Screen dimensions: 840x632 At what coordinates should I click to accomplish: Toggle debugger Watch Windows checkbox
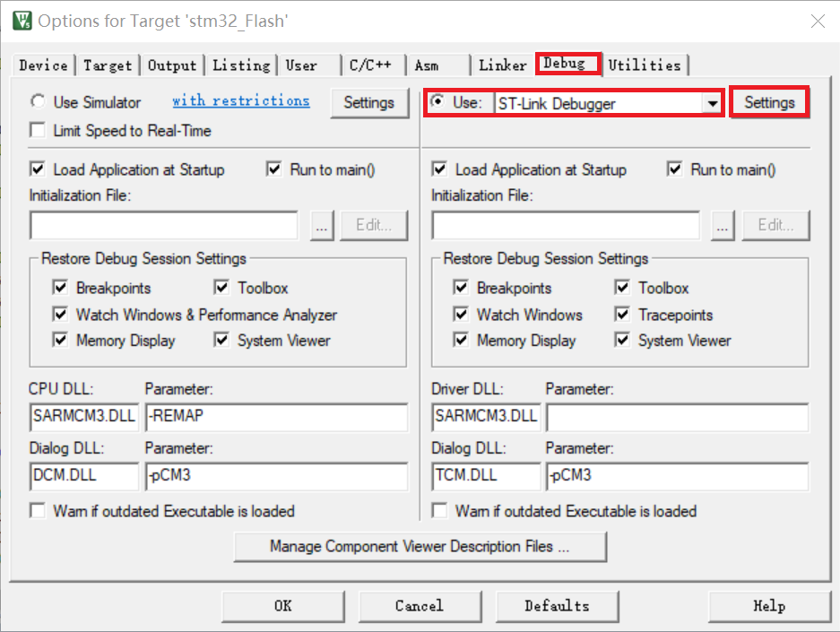pyautogui.click(x=461, y=314)
